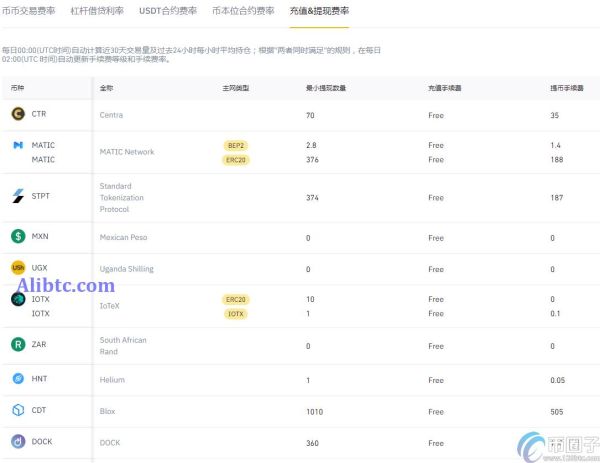Select the DOCK full name cell

[x=110, y=442]
